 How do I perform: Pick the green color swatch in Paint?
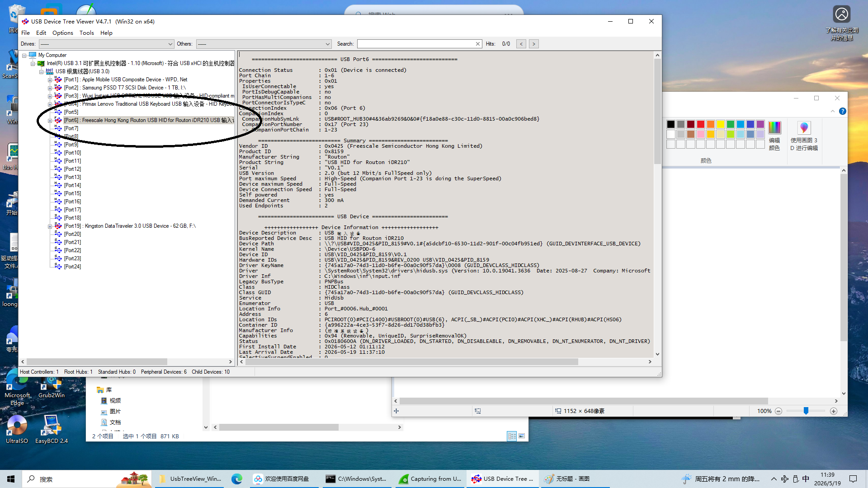click(731, 124)
